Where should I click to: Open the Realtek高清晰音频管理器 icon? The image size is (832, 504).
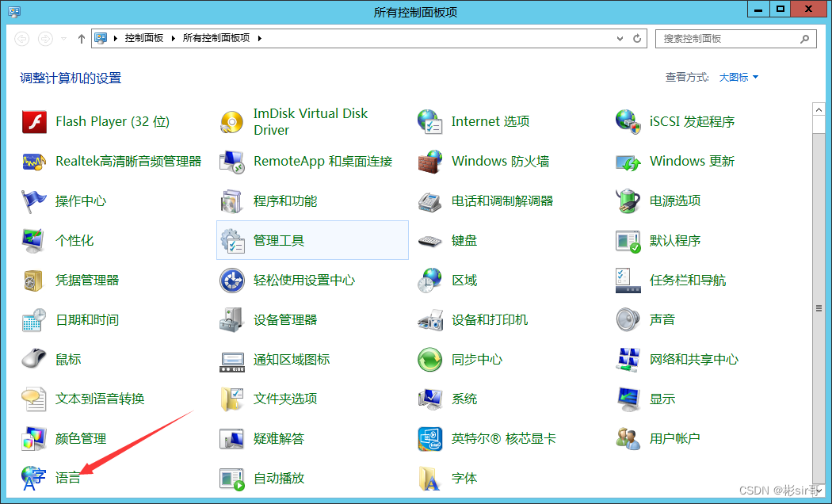pos(35,162)
